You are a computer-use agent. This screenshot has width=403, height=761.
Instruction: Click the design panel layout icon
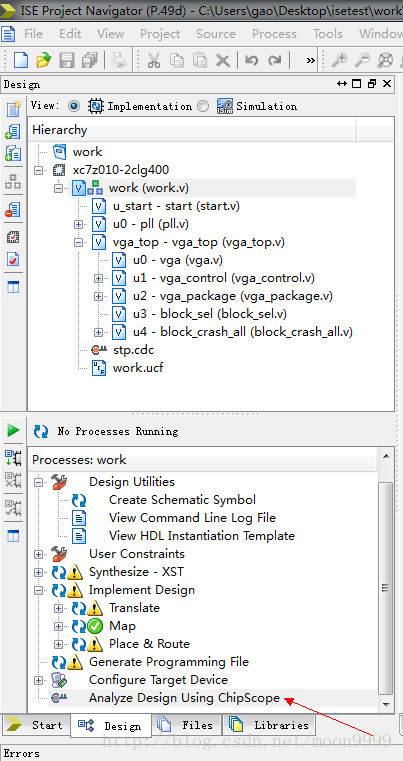click(x=13, y=287)
